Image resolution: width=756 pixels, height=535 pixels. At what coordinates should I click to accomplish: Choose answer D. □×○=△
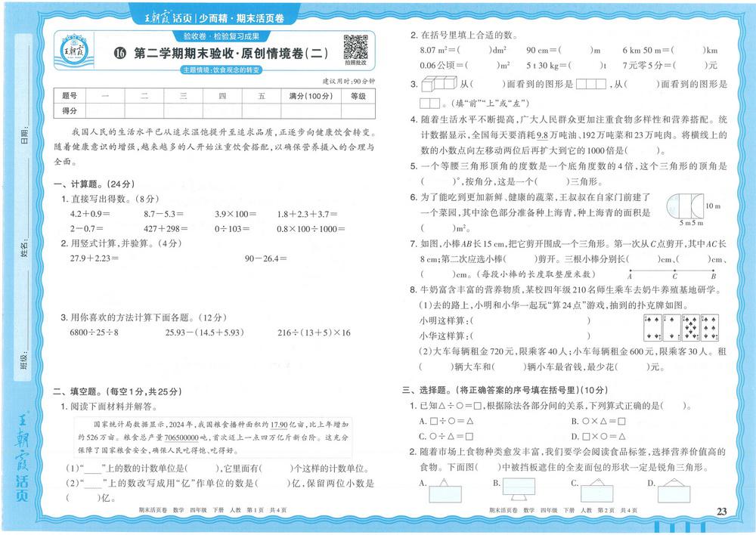[x=598, y=437]
